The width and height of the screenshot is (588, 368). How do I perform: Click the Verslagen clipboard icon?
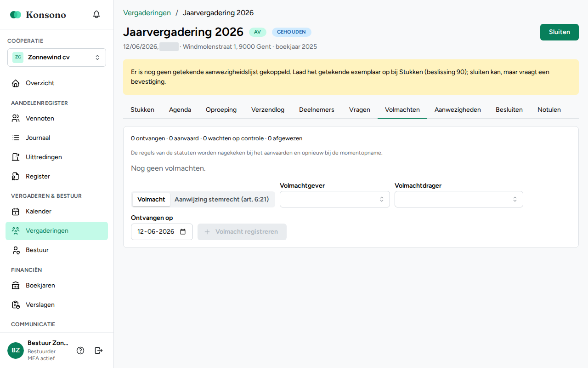point(16,305)
